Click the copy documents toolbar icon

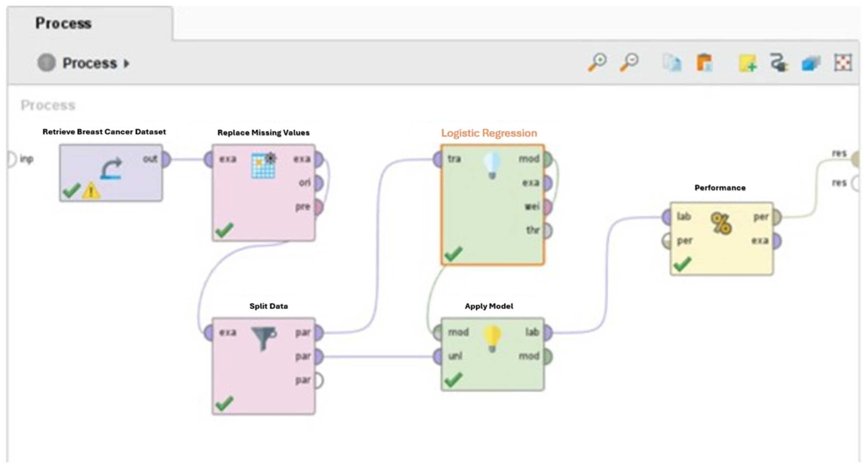(672, 63)
